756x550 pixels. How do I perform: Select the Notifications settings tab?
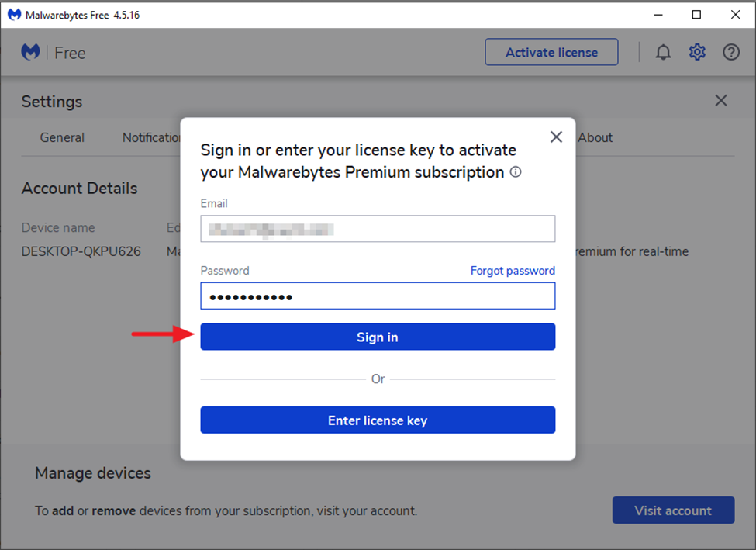pyautogui.click(x=152, y=137)
